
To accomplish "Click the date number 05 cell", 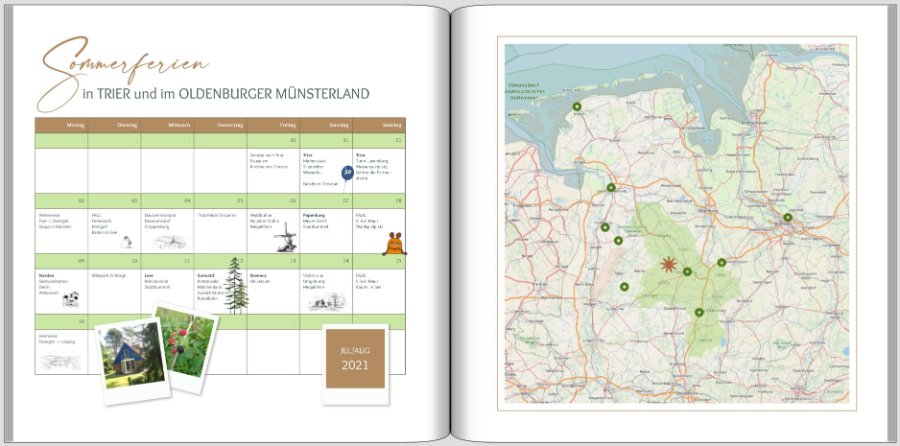I will pos(220,201).
